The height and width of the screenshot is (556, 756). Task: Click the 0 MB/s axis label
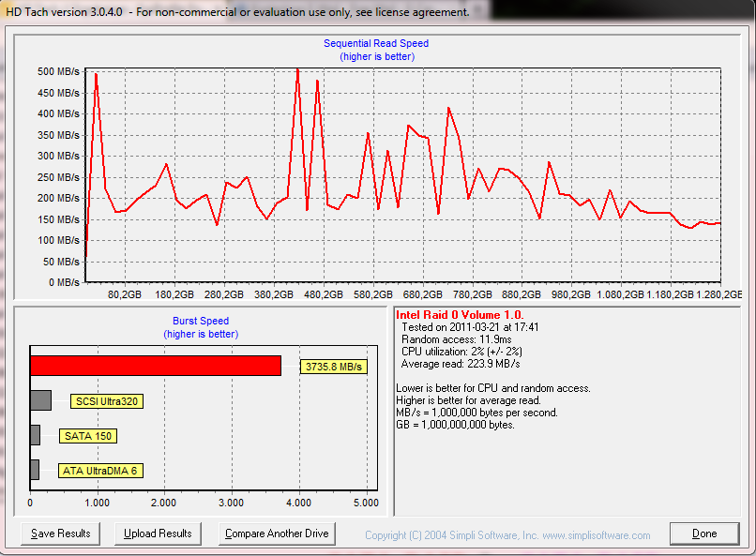pyautogui.click(x=64, y=282)
